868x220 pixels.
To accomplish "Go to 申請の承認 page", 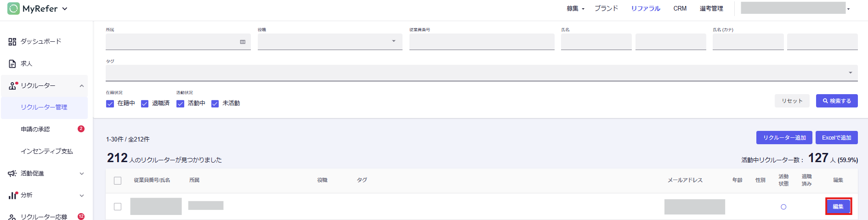I will 35,130.
